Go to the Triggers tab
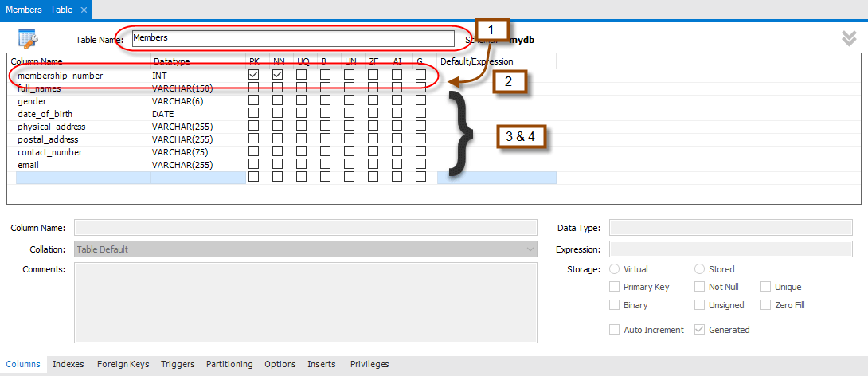This screenshot has width=868, height=376. 178,364
